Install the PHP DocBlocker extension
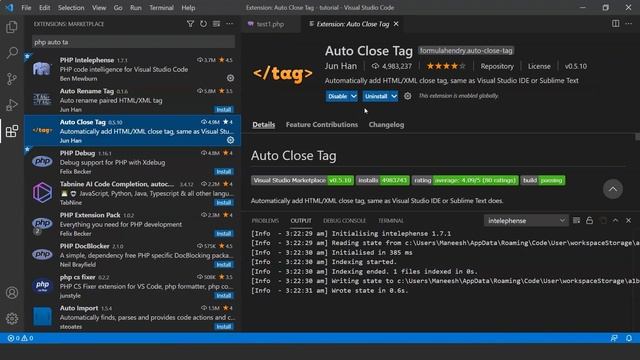Viewport: 640px width, 360px height. tap(224, 264)
